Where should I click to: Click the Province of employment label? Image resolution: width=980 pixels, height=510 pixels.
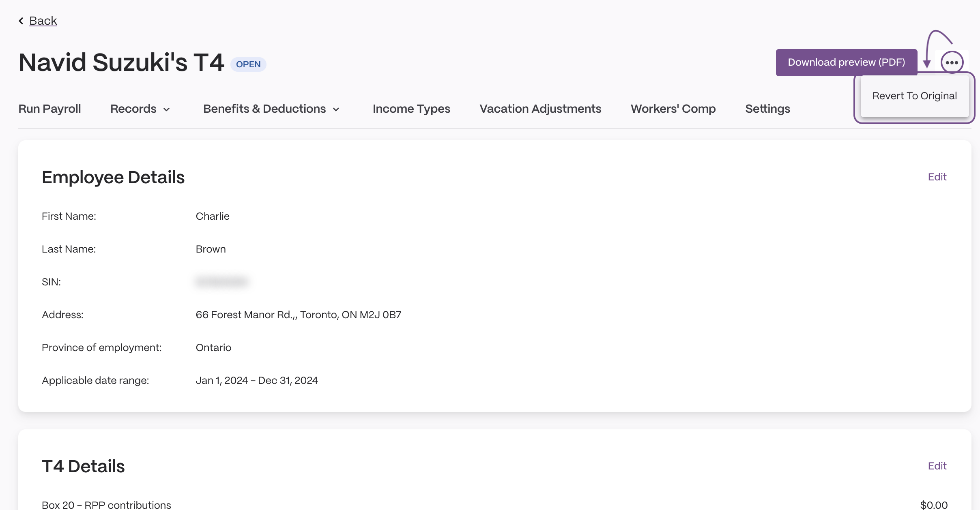point(101,347)
